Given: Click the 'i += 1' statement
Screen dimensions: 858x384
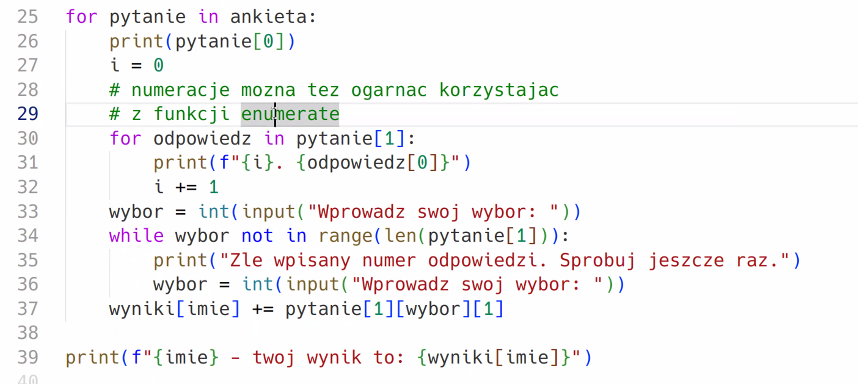Looking at the screenshot, I should [186, 188].
